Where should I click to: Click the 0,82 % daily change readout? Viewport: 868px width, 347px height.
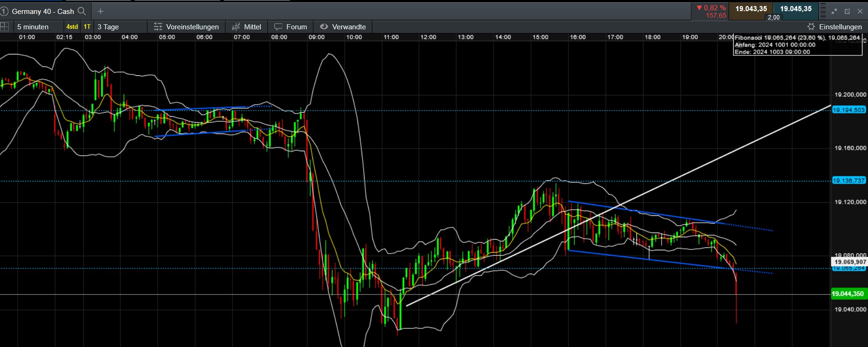[x=711, y=8]
